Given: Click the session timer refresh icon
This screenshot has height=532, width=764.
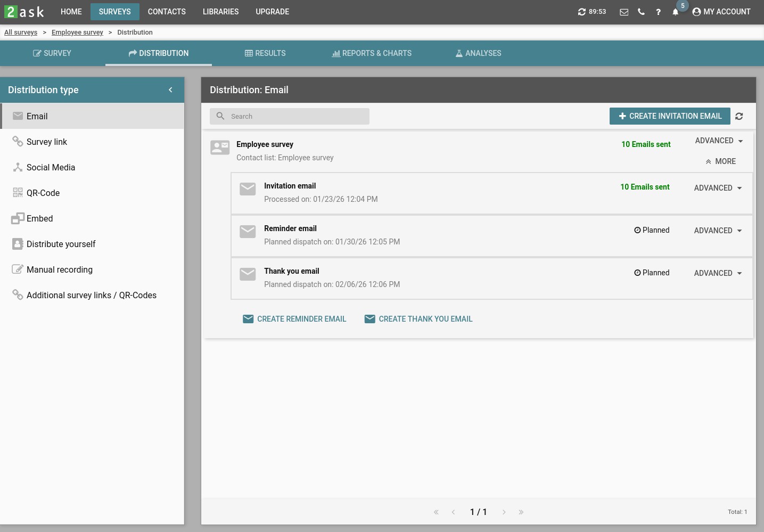Looking at the screenshot, I should tap(582, 12).
